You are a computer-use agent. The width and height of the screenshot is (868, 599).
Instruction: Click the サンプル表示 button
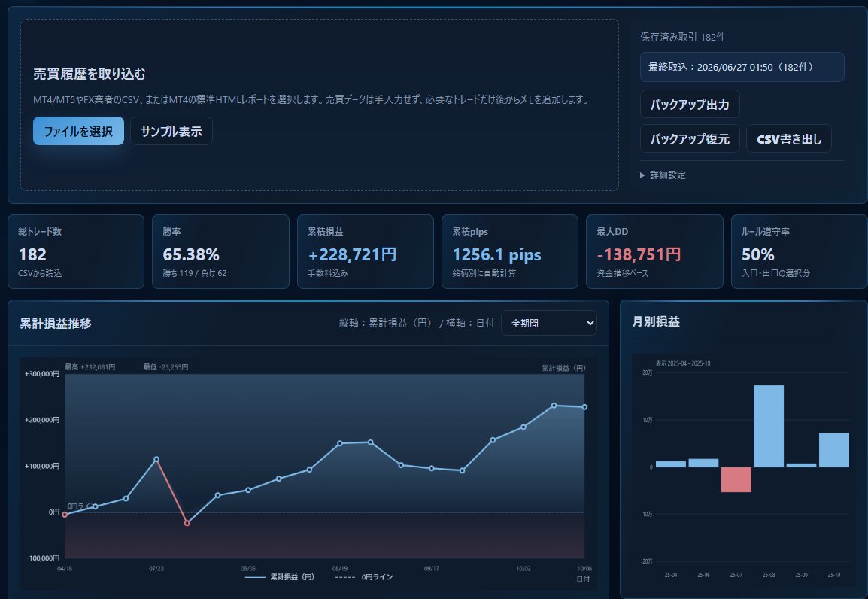171,131
